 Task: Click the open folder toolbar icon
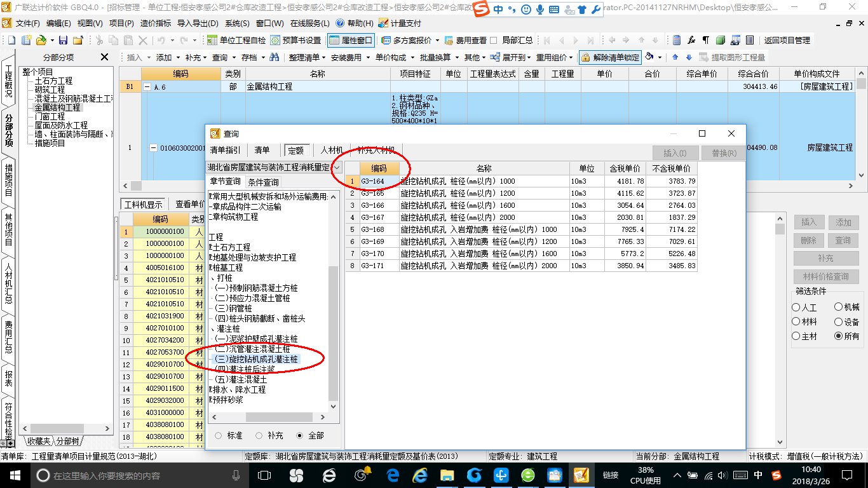41,40
